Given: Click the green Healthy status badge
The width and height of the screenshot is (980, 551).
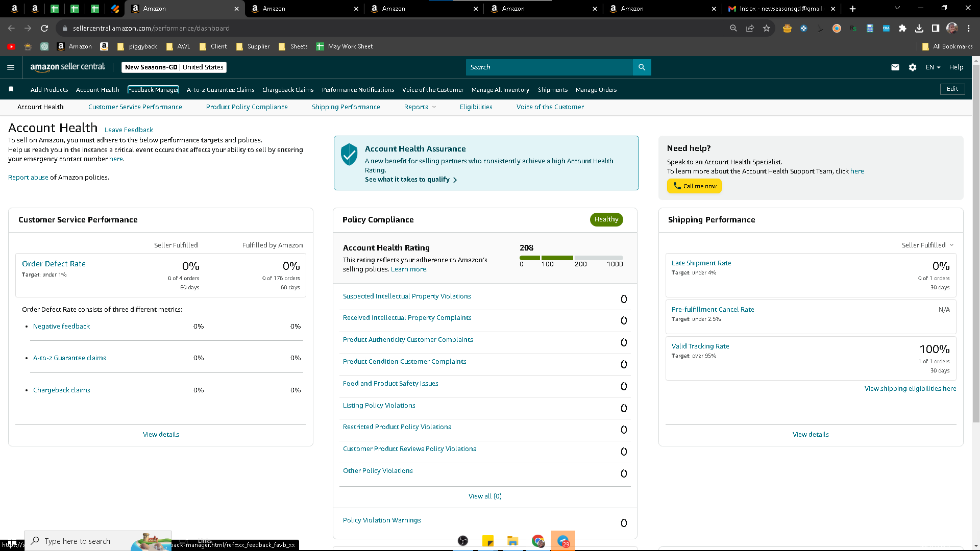Looking at the screenshot, I should (606, 219).
